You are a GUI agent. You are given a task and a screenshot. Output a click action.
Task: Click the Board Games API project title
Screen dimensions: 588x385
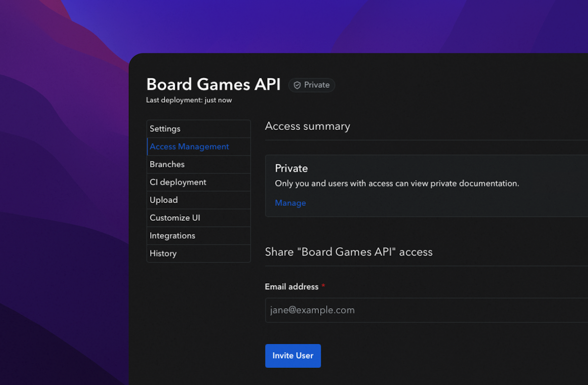(x=213, y=84)
